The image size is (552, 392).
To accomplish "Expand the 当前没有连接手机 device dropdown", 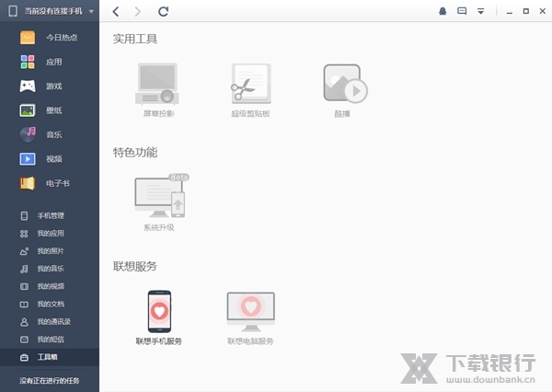I will [x=91, y=11].
